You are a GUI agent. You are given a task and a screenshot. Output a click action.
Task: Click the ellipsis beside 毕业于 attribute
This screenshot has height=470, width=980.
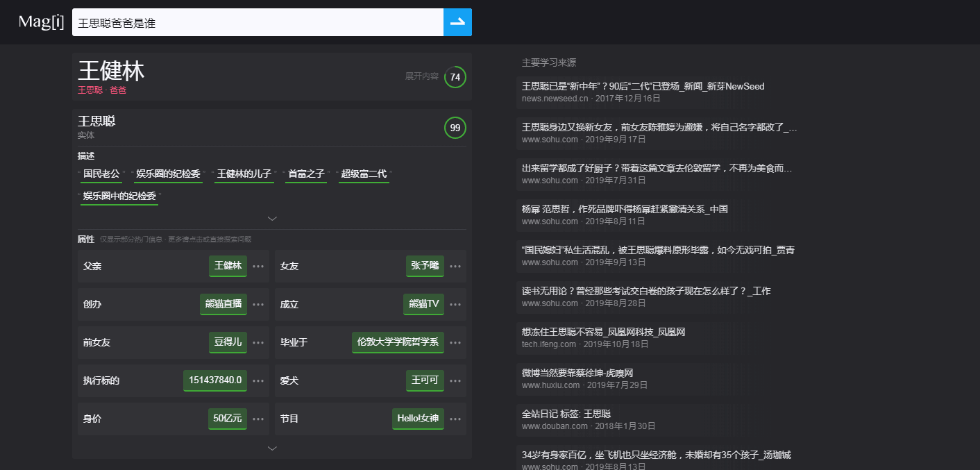click(455, 342)
